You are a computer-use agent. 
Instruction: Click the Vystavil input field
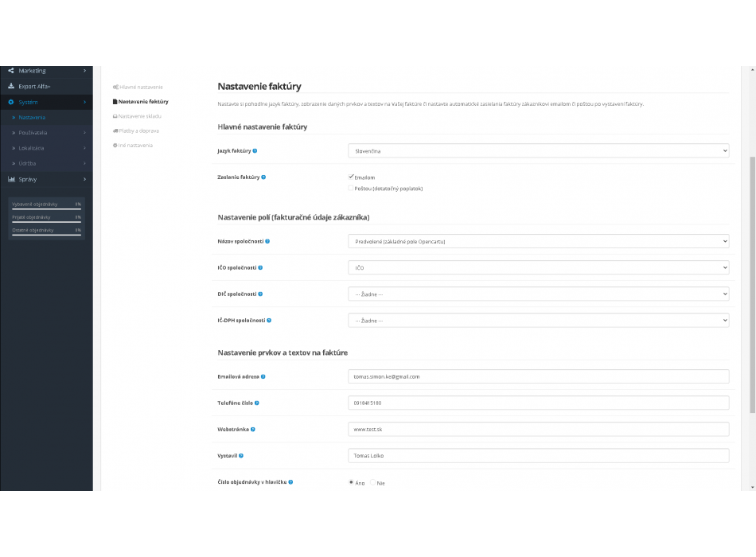coord(538,456)
